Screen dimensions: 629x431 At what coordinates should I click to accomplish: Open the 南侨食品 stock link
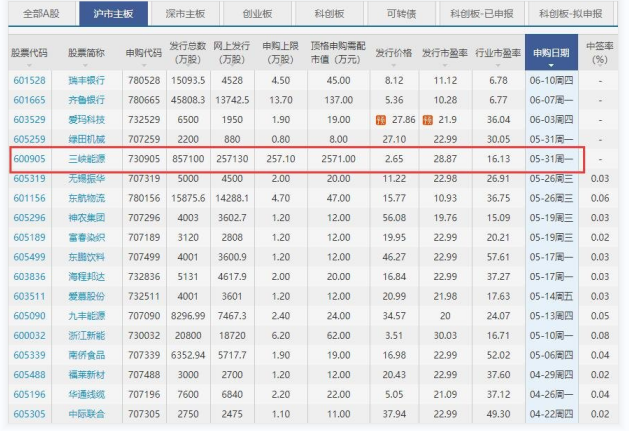[x=87, y=355]
